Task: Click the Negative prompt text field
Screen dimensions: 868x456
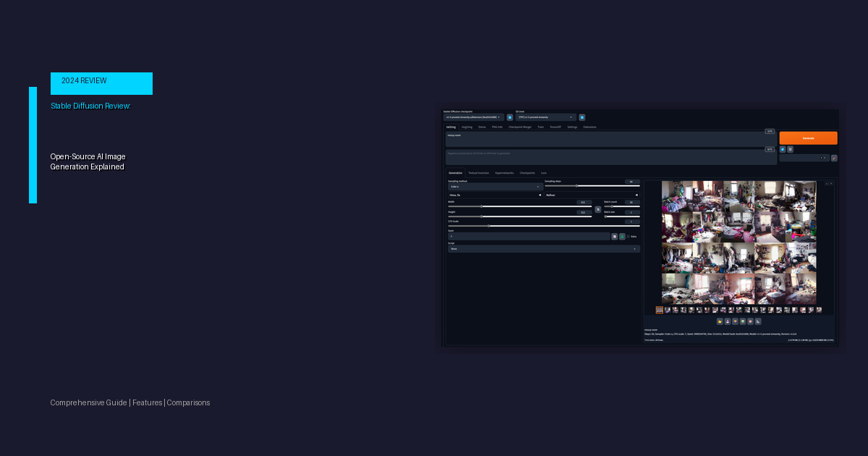Action: pos(610,157)
